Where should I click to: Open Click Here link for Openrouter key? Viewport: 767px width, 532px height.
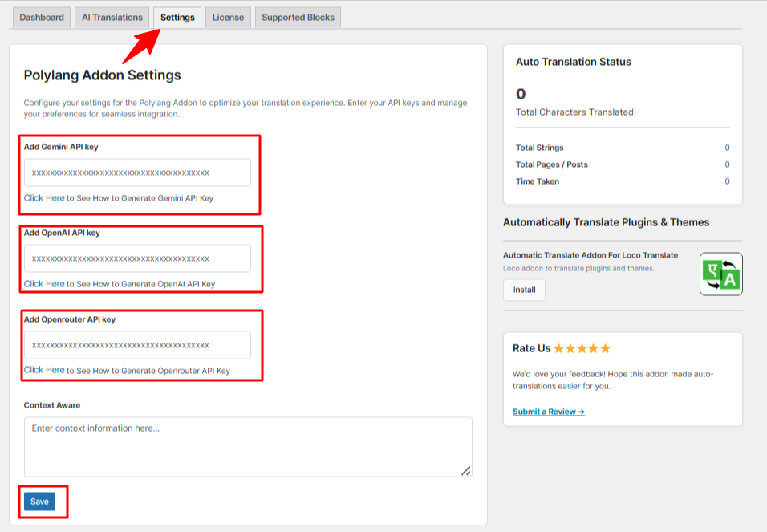coord(44,370)
